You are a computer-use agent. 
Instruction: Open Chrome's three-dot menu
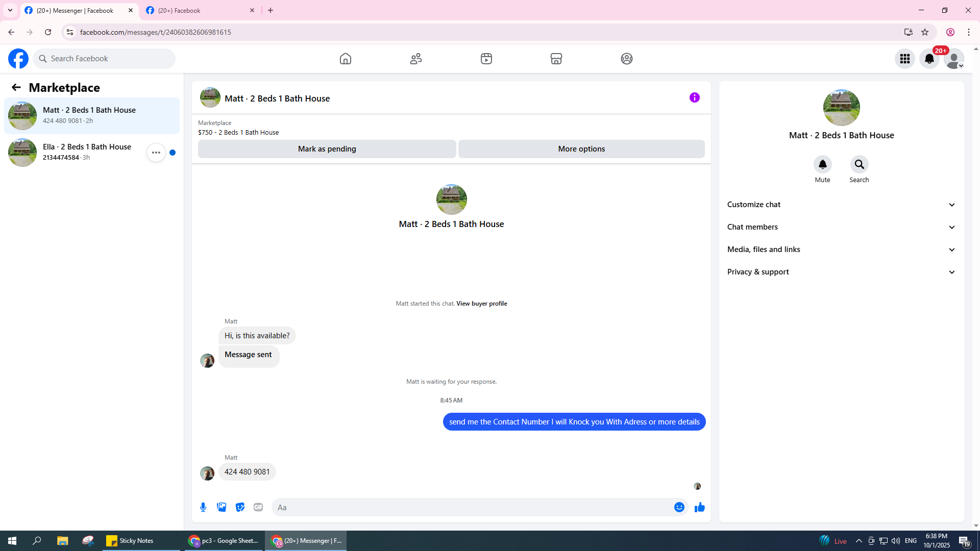click(x=969, y=32)
